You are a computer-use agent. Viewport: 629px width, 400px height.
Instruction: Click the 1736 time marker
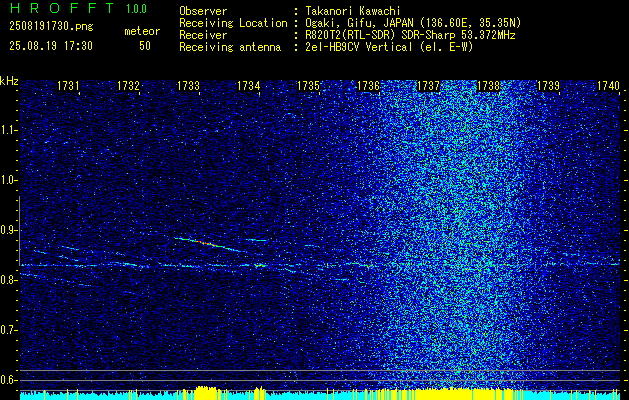coord(368,86)
